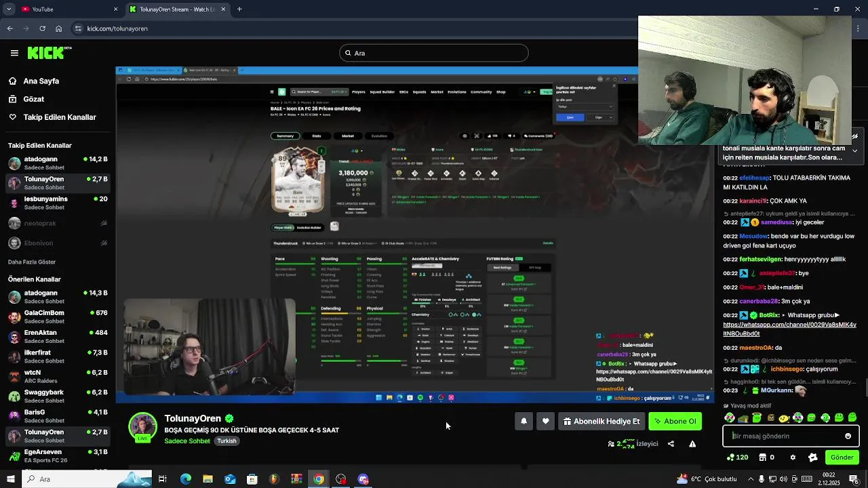Click the Kick logo

pyautogui.click(x=50, y=53)
